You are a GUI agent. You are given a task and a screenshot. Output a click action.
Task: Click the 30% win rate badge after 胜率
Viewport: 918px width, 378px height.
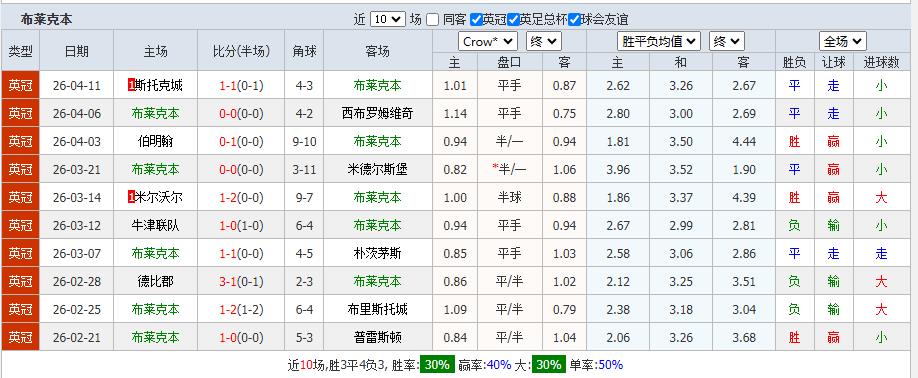point(437,365)
